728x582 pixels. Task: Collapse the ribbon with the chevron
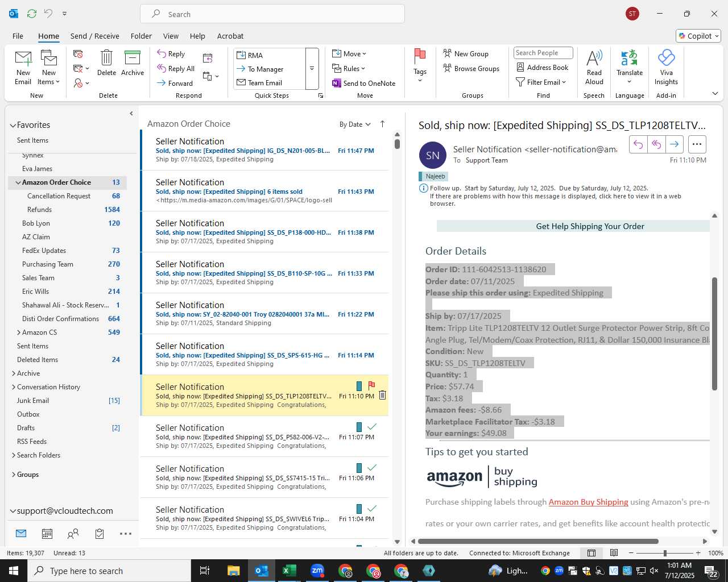click(x=715, y=94)
